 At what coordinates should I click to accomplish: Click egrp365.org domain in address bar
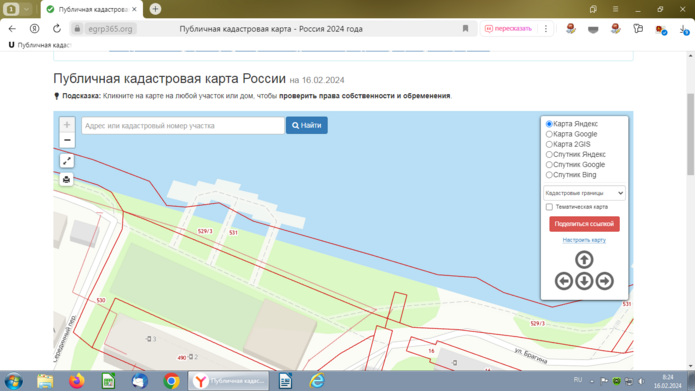[x=110, y=29]
